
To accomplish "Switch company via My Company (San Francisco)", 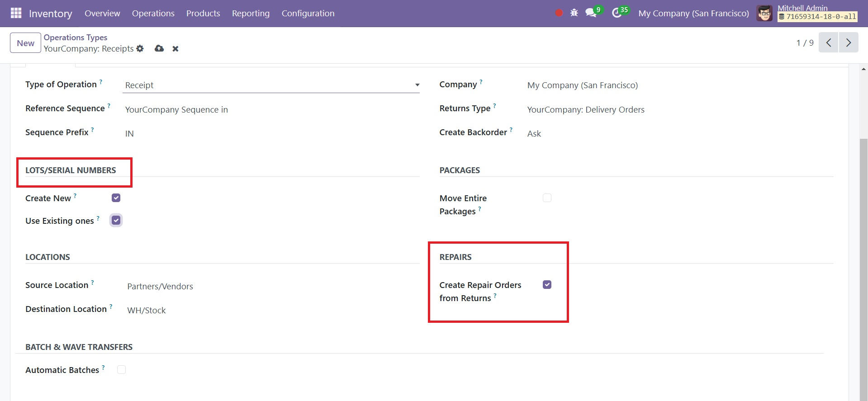I will click(x=693, y=13).
